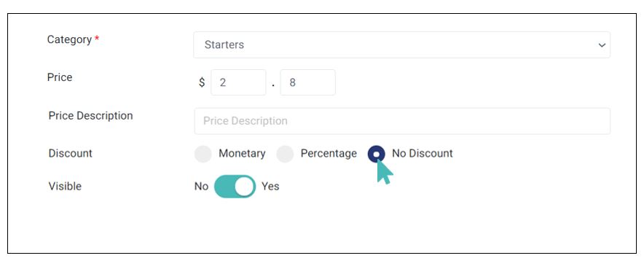The height and width of the screenshot is (269, 644).
Task: Click the Price row label
Action: [x=60, y=77]
